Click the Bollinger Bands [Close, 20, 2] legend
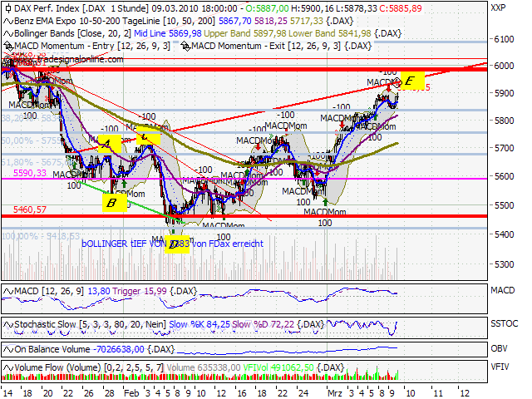This screenshot has width=532, height=399. click(72, 33)
